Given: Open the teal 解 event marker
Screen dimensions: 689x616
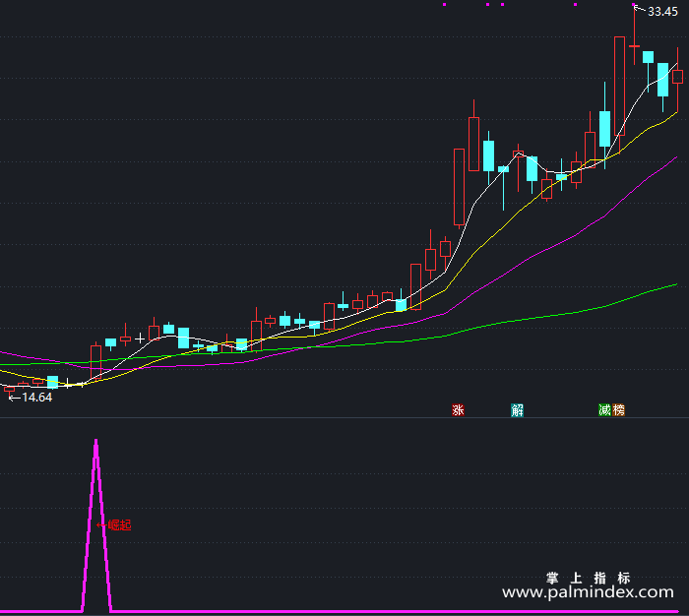Looking at the screenshot, I should (x=517, y=410).
